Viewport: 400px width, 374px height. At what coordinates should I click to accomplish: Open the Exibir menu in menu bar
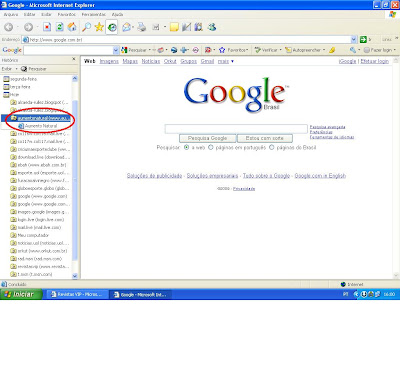pos(46,14)
